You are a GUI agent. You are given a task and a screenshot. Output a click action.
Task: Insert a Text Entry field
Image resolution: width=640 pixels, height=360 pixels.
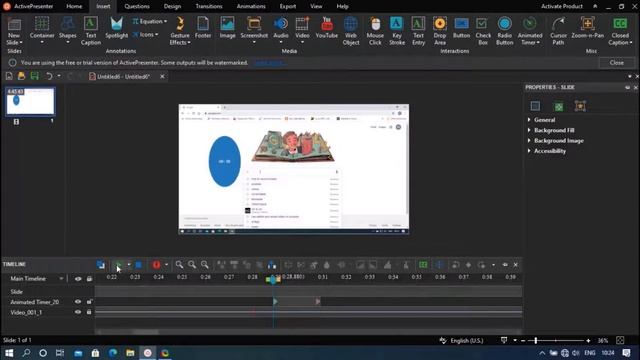[418, 31]
